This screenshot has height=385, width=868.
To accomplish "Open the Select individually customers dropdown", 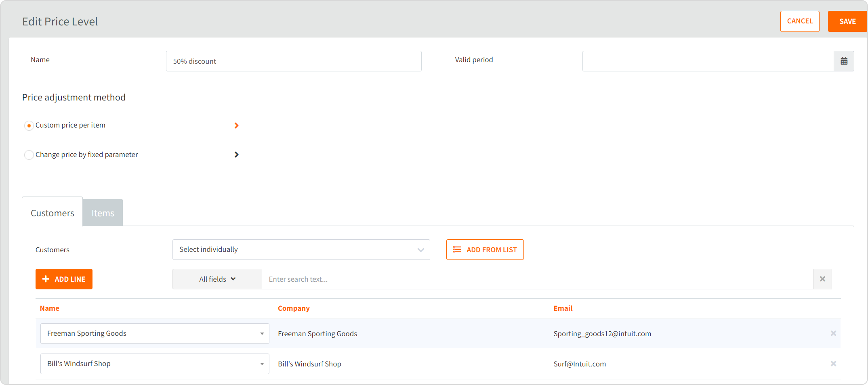I will (x=301, y=249).
